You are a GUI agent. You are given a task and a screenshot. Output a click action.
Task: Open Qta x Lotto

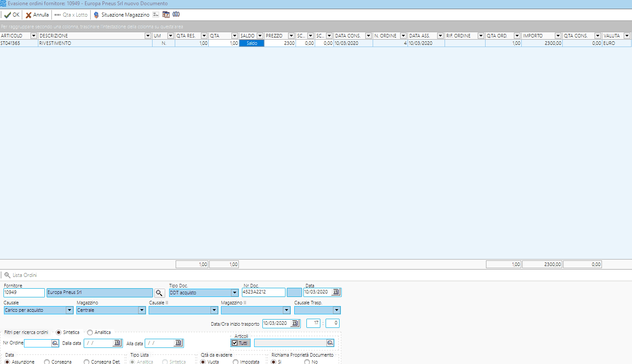tap(71, 15)
